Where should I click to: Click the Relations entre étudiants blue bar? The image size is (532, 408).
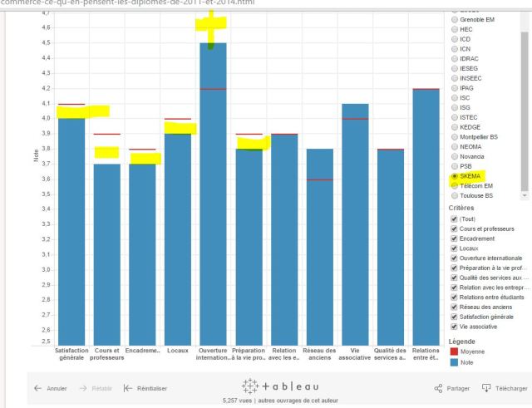[x=426, y=217]
